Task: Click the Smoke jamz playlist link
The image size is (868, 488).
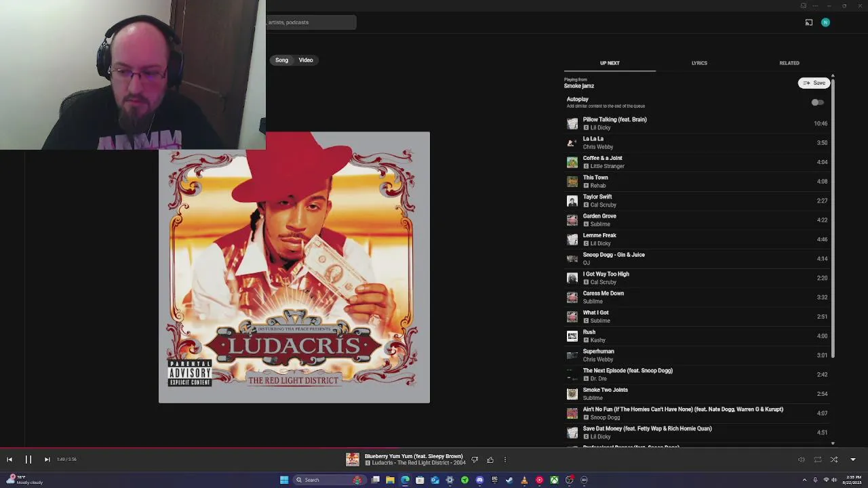Action: pos(579,86)
